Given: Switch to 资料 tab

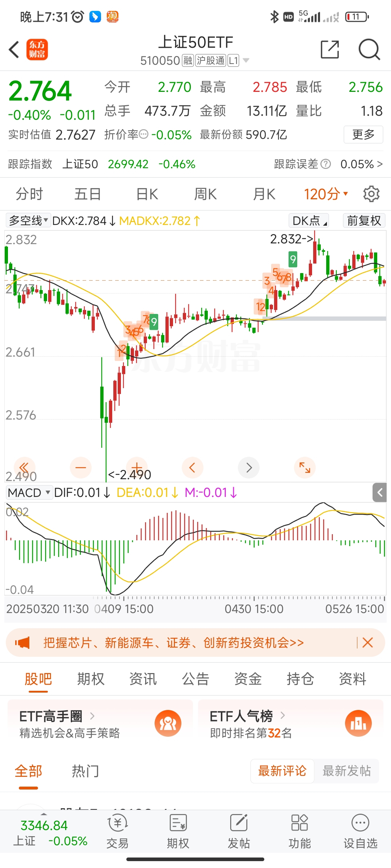Looking at the screenshot, I should (x=353, y=679).
